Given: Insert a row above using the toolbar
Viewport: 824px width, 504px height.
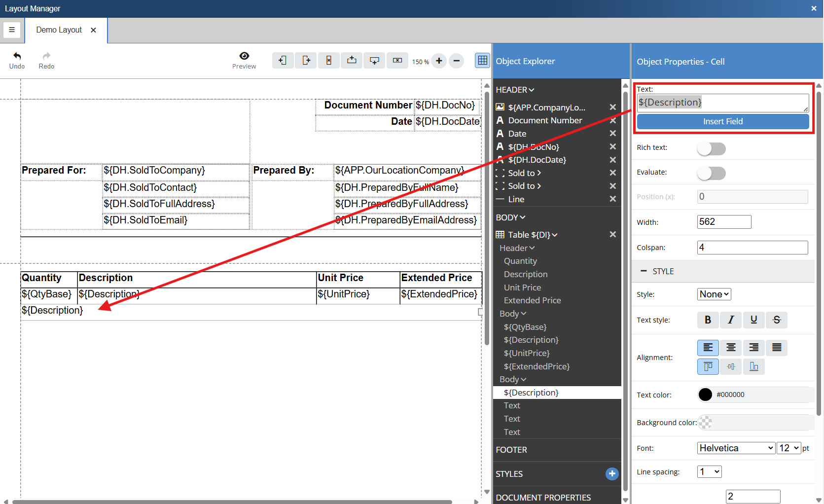Looking at the screenshot, I should coord(352,61).
